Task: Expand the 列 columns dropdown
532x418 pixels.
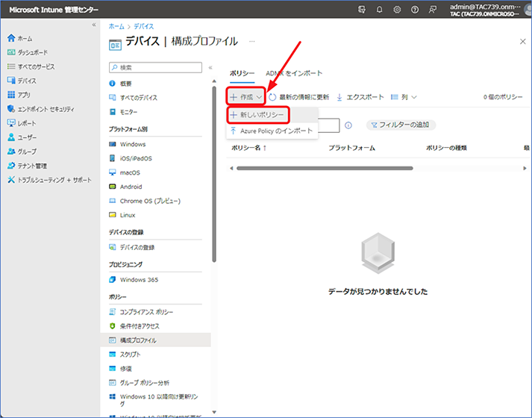Action: pos(404,97)
